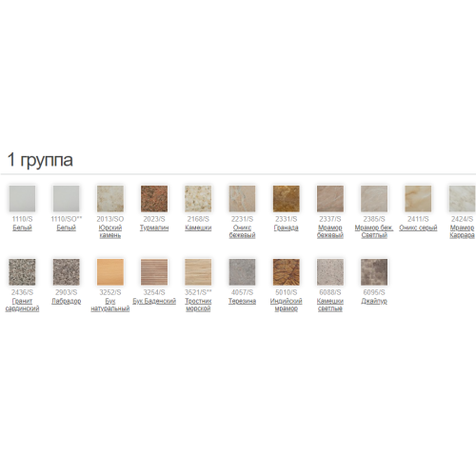
Task: Click the code text 2231/S
Action: pos(242,219)
